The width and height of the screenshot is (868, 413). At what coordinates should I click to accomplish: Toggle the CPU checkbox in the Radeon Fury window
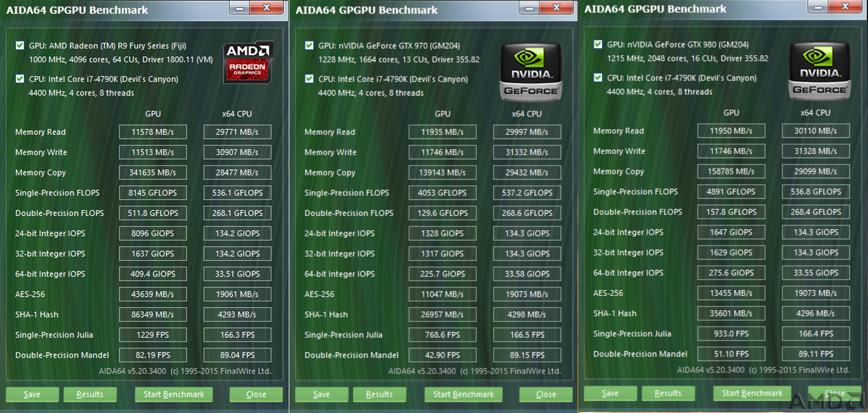pos(20,79)
